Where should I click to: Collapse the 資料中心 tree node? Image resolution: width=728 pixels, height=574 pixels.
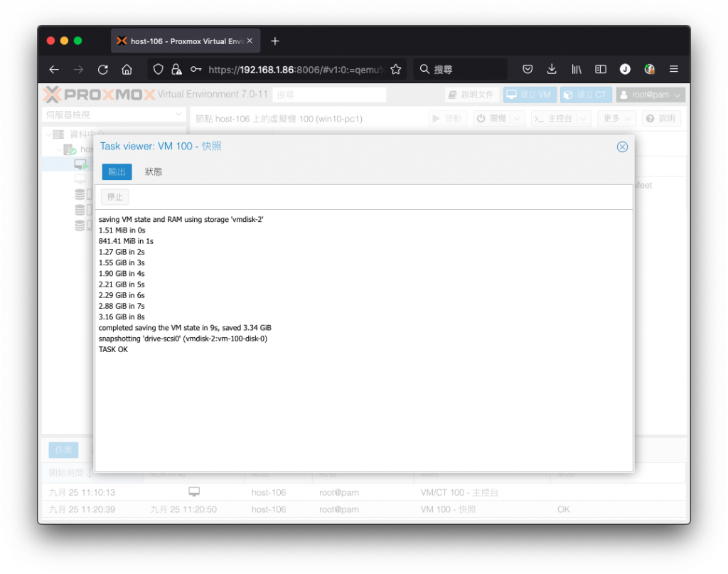[48, 134]
